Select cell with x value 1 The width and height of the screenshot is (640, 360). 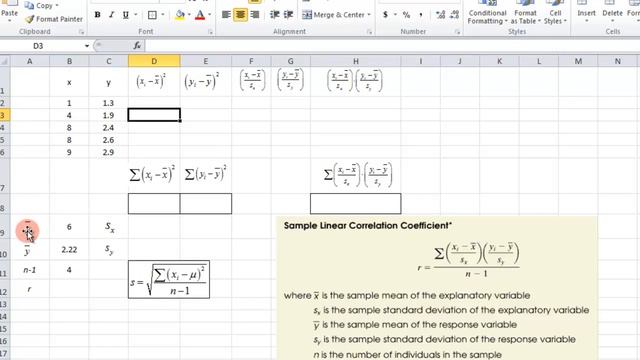(x=69, y=103)
